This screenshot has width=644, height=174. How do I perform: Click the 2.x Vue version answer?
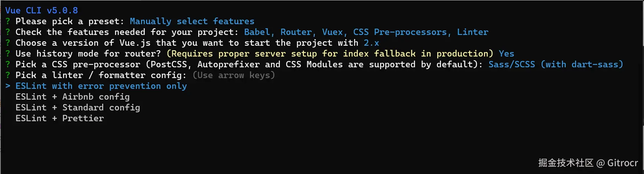click(x=371, y=43)
